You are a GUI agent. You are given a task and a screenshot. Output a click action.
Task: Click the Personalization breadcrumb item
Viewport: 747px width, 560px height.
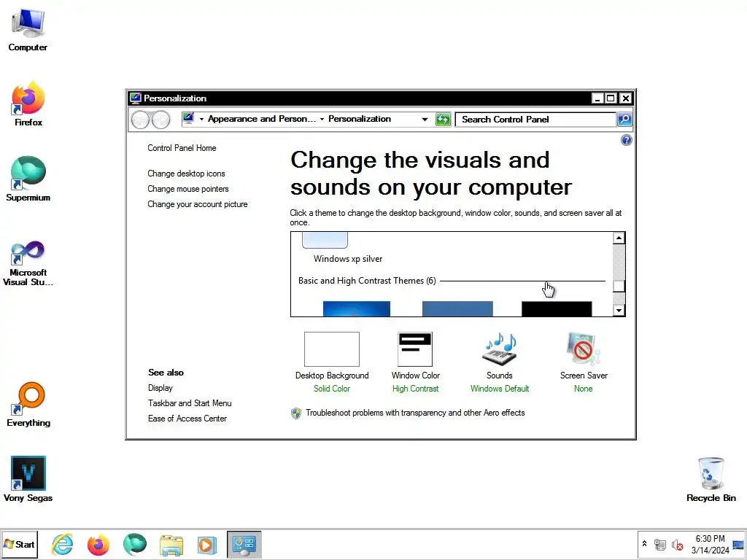pyautogui.click(x=360, y=119)
